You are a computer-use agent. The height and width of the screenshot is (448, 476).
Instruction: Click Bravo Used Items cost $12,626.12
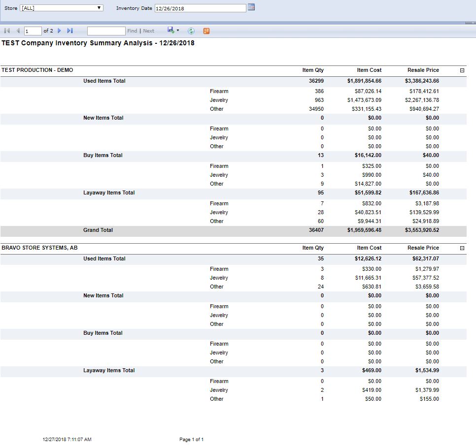click(368, 259)
